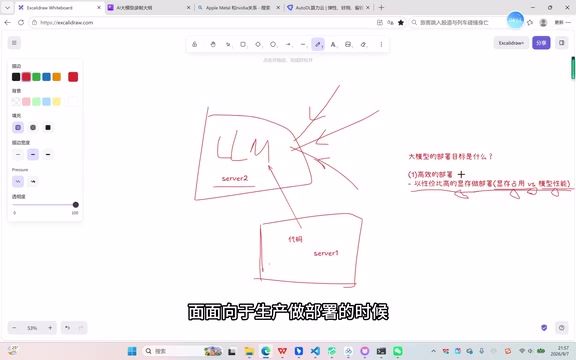Open the Excalidraw+ link

pos(511,43)
